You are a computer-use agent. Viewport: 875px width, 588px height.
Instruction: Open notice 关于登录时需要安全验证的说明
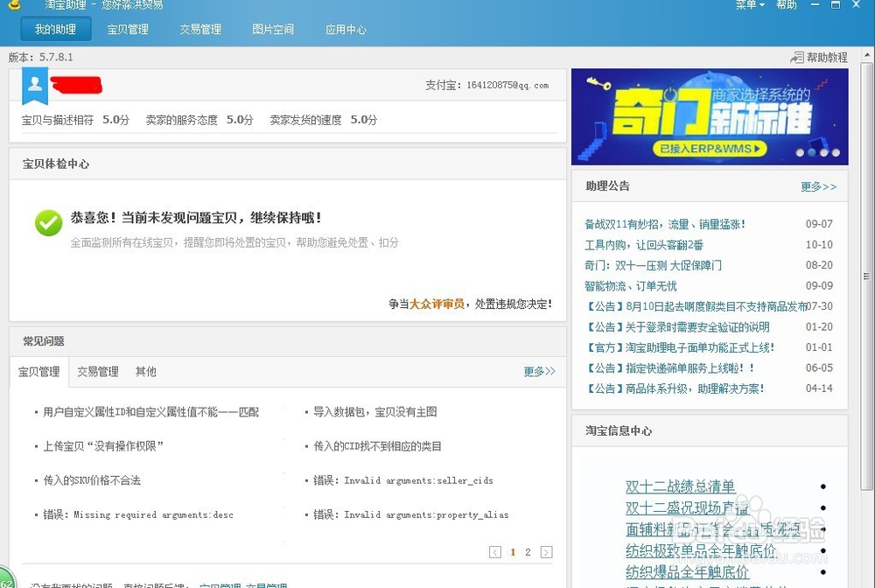pos(677,327)
